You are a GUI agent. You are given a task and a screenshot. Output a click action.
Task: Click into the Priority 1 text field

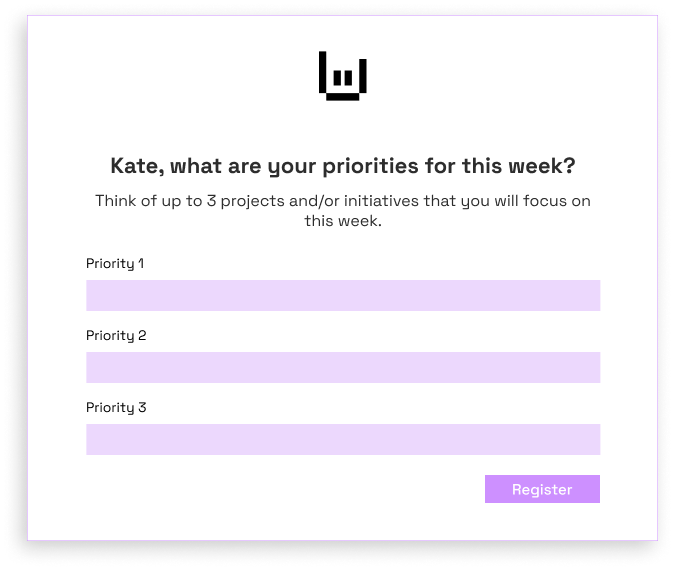342,295
